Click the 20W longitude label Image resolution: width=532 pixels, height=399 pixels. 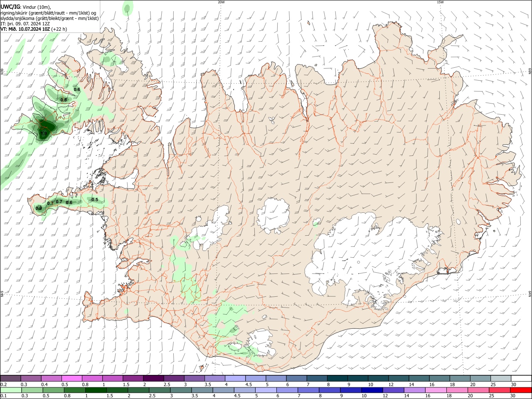point(221,2)
